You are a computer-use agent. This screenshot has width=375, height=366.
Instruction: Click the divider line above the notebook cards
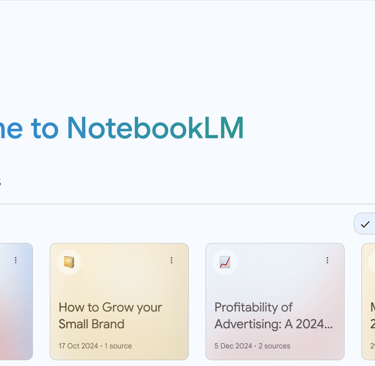click(x=187, y=203)
